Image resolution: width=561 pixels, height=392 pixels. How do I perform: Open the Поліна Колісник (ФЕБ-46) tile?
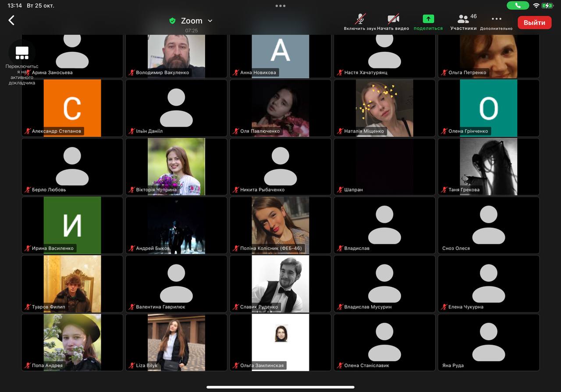click(280, 225)
